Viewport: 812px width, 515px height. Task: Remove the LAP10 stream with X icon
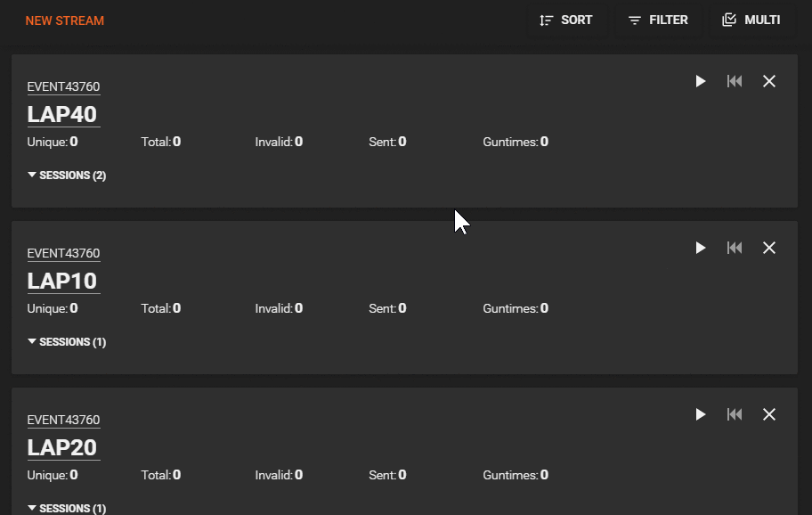coord(769,249)
